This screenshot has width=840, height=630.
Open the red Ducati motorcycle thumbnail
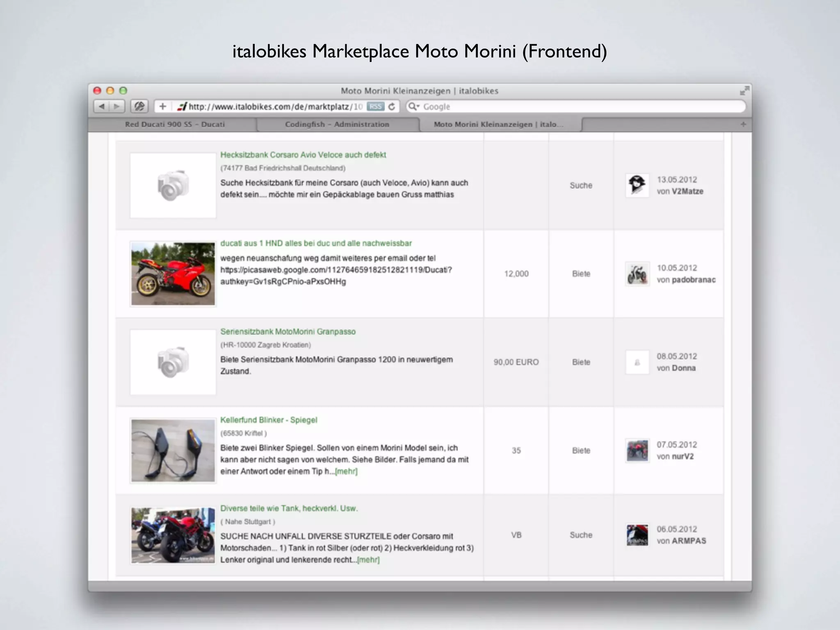173,274
